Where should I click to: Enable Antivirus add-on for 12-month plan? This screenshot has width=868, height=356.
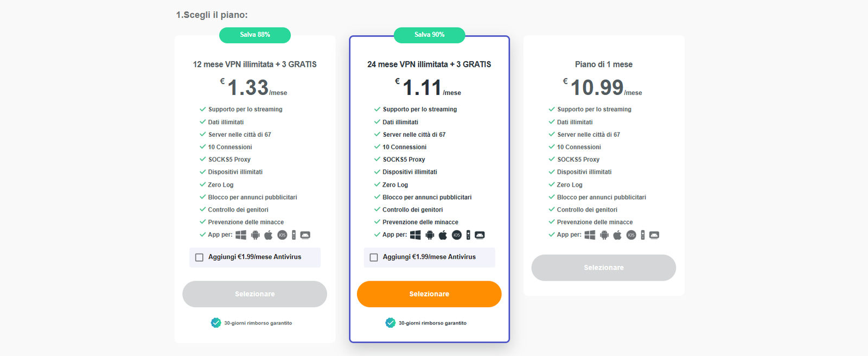point(200,257)
